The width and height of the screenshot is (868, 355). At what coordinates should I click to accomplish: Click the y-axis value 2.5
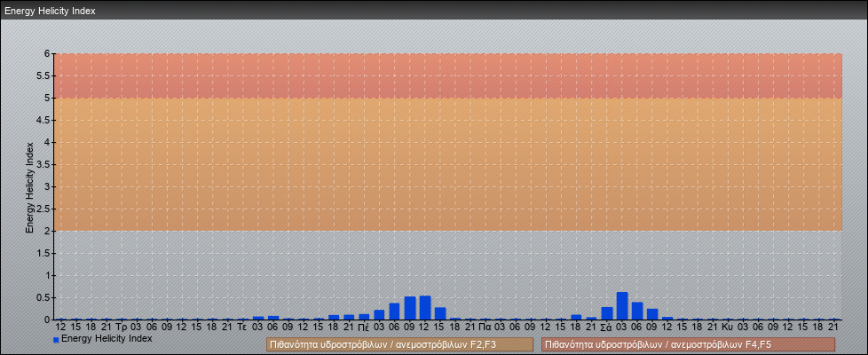[44, 209]
